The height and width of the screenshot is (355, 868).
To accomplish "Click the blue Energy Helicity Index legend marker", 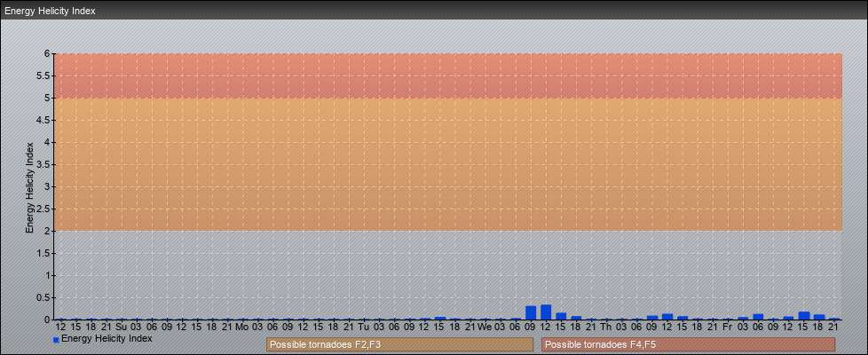I will coord(56,340).
